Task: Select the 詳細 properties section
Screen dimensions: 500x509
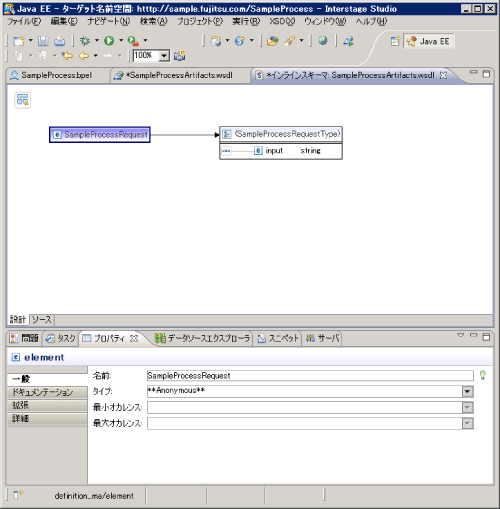Action: tap(47, 418)
